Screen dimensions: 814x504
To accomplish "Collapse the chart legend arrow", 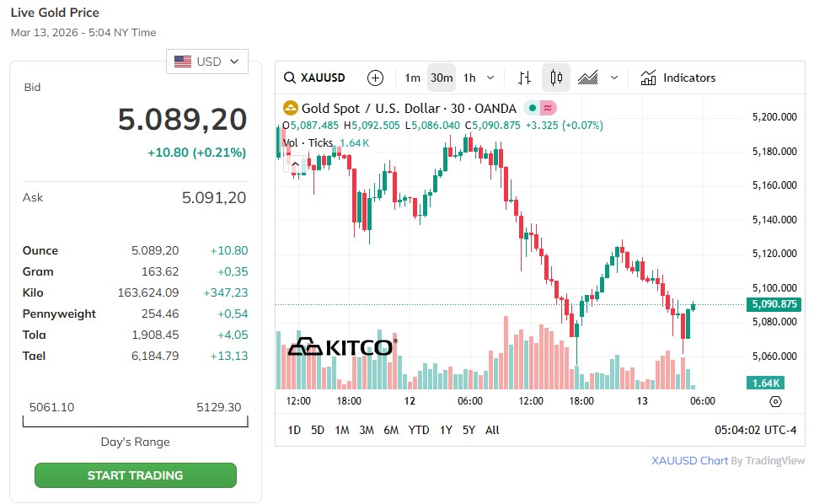I will point(295,164).
